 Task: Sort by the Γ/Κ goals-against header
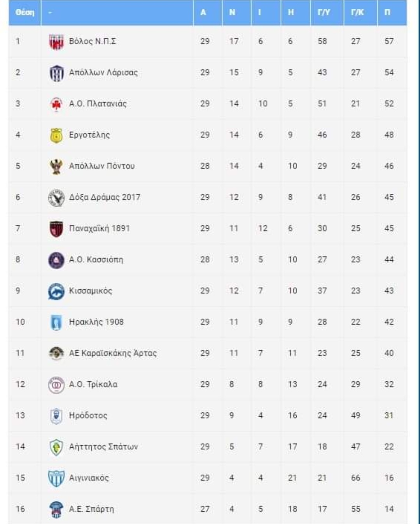pos(357,12)
